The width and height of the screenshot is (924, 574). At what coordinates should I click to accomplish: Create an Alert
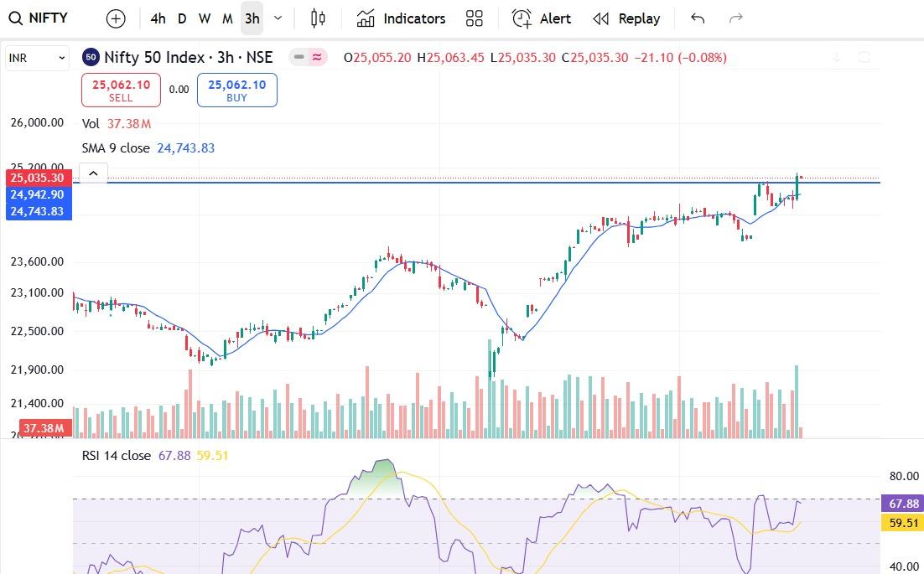[x=542, y=18]
